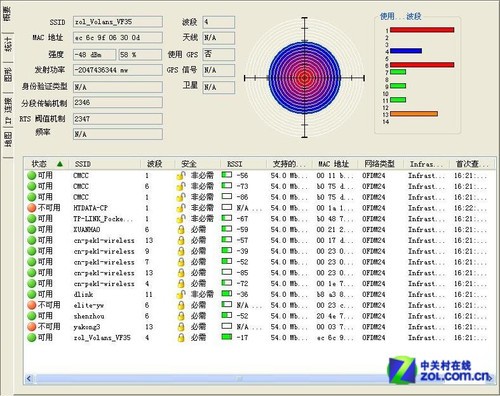500x396 pixels.
Task: Click the signal bar icon beside RSSI -59
Action: pos(227,229)
